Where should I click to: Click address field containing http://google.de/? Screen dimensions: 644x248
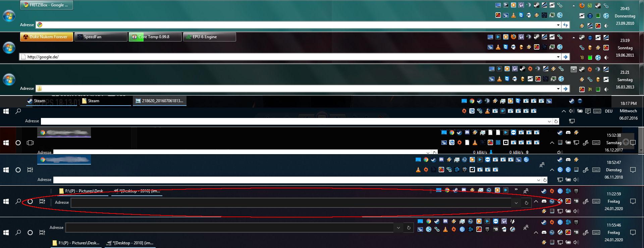[288, 57]
